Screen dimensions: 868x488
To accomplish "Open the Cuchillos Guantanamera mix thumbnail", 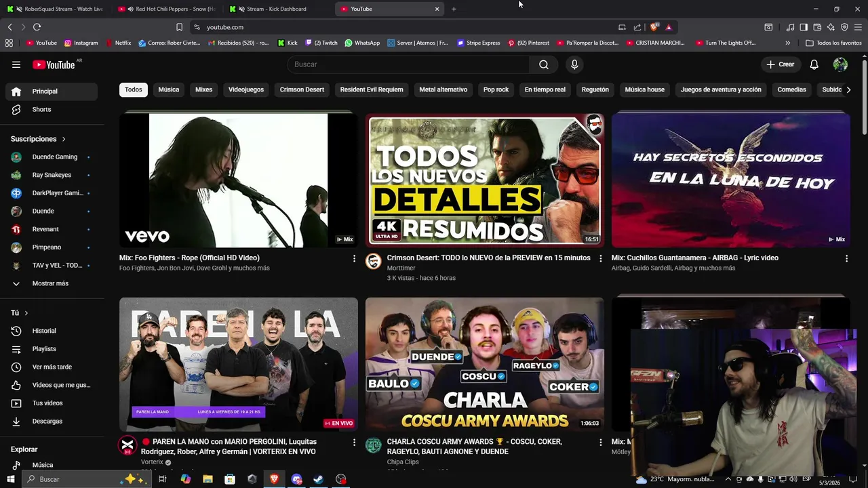I will click(x=731, y=180).
